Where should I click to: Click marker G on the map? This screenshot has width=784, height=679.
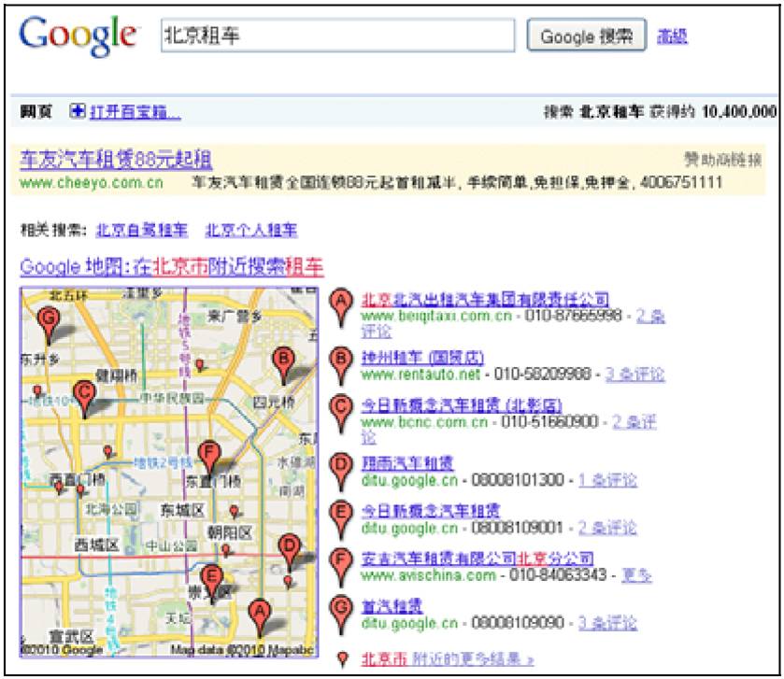[49, 325]
